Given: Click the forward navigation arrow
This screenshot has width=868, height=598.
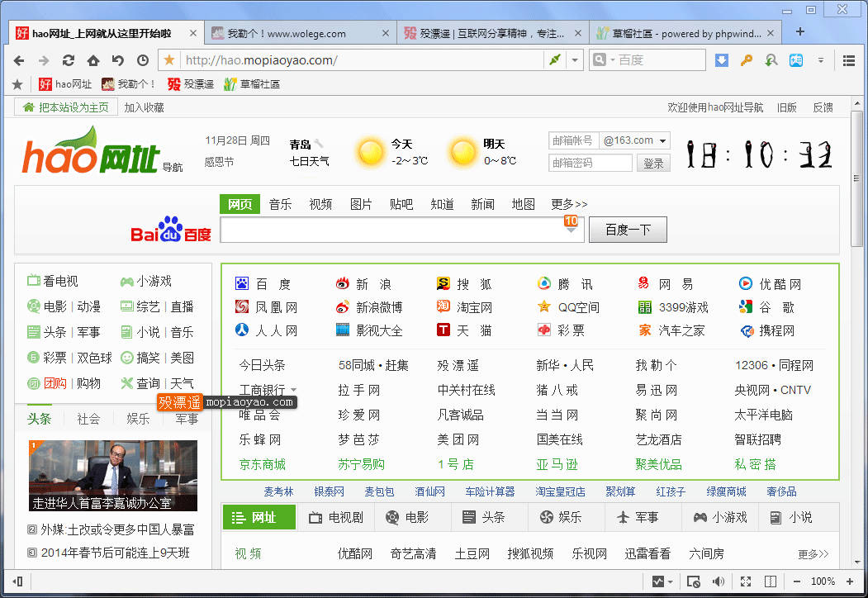Looking at the screenshot, I should tap(44, 60).
